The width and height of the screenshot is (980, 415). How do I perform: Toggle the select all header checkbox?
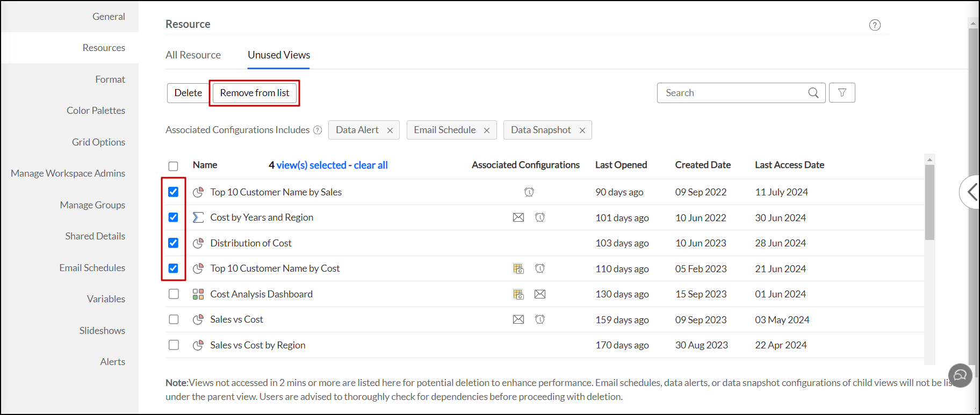pos(173,166)
